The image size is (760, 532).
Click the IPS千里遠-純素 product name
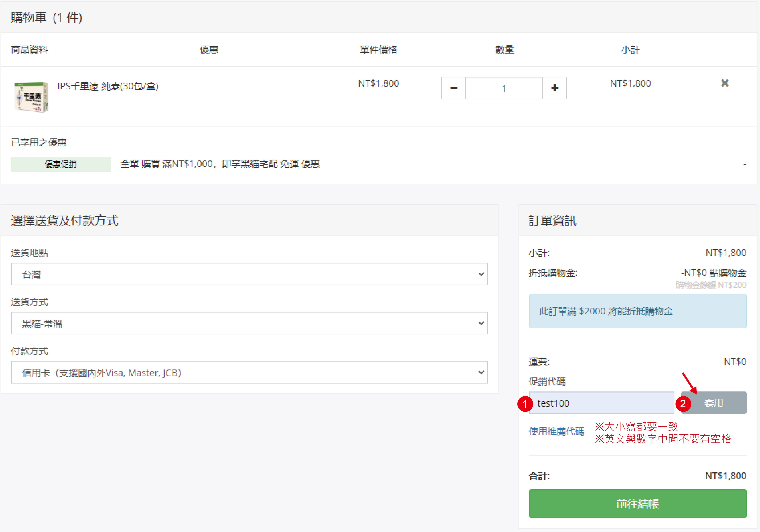coord(108,86)
